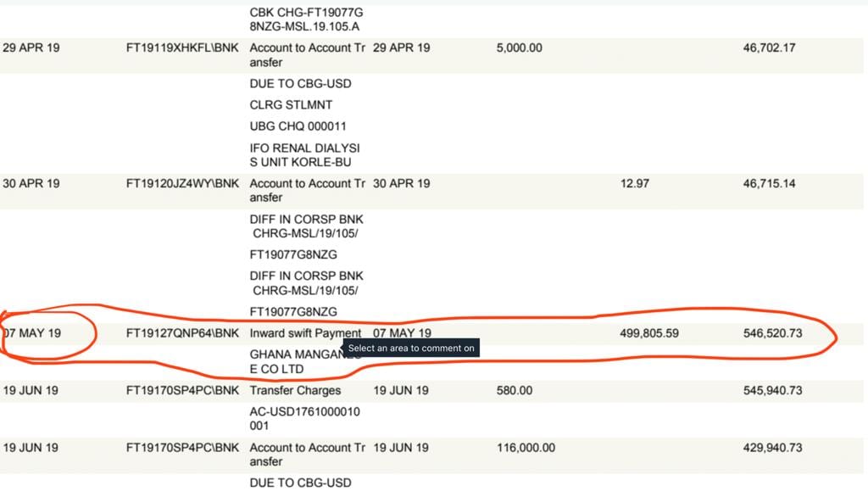Click the 499,805.59 credit amount
Image resolution: width=868 pixels, height=491 pixels.
click(x=648, y=333)
